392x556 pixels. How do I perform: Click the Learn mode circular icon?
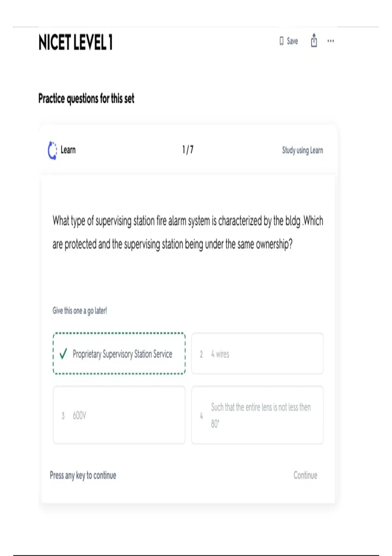pos(52,150)
